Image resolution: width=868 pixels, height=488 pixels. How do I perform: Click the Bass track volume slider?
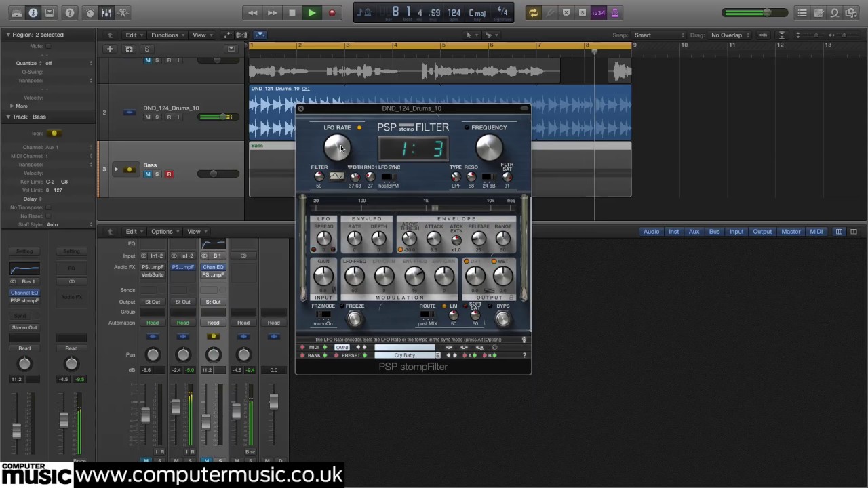click(214, 174)
